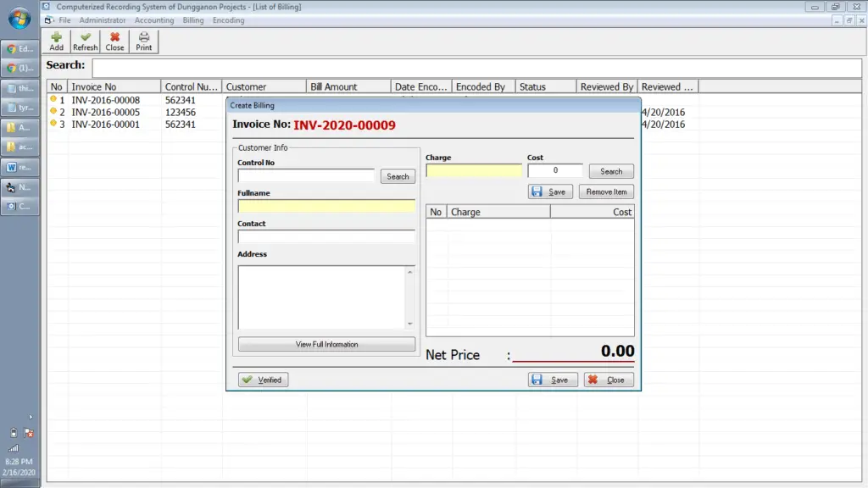Click the View Full Information button
The height and width of the screenshot is (488, 868).
pos(326,344)
